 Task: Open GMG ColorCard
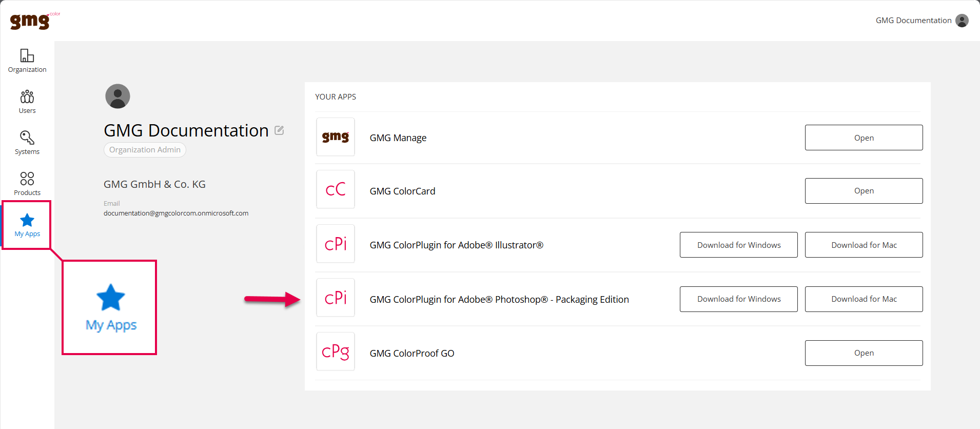click(x=864, y=191)
